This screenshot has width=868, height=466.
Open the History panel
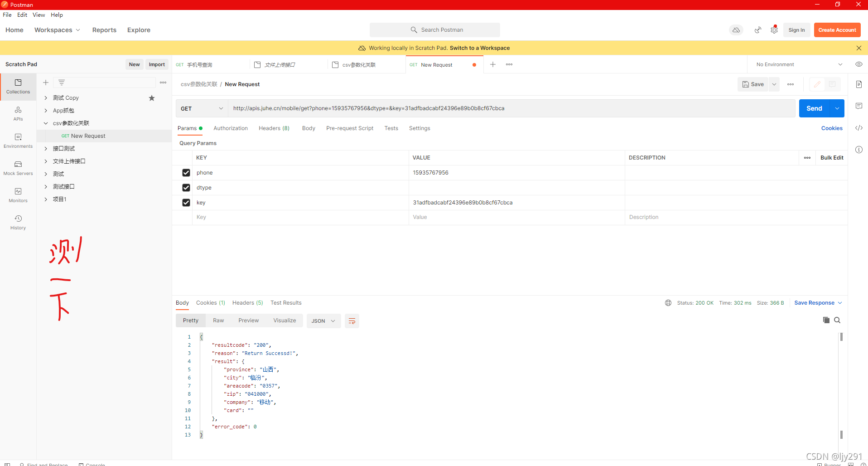point(18,222)
